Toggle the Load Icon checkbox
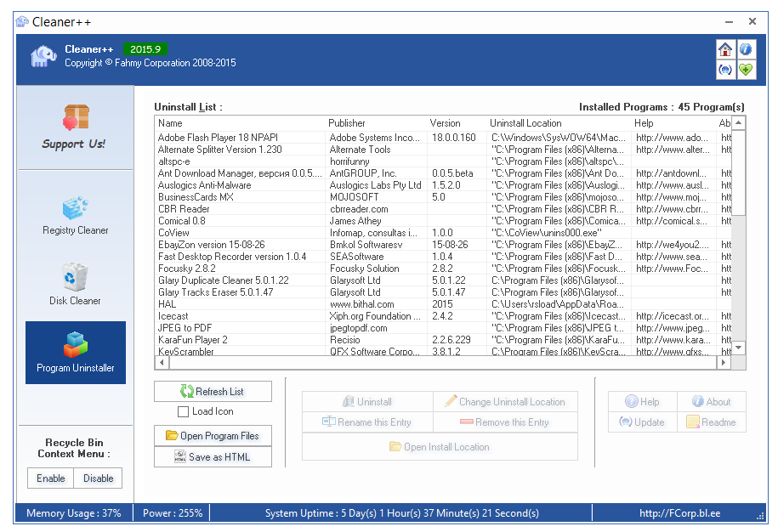Screen dimensions: 778x532 click(183, 411)
